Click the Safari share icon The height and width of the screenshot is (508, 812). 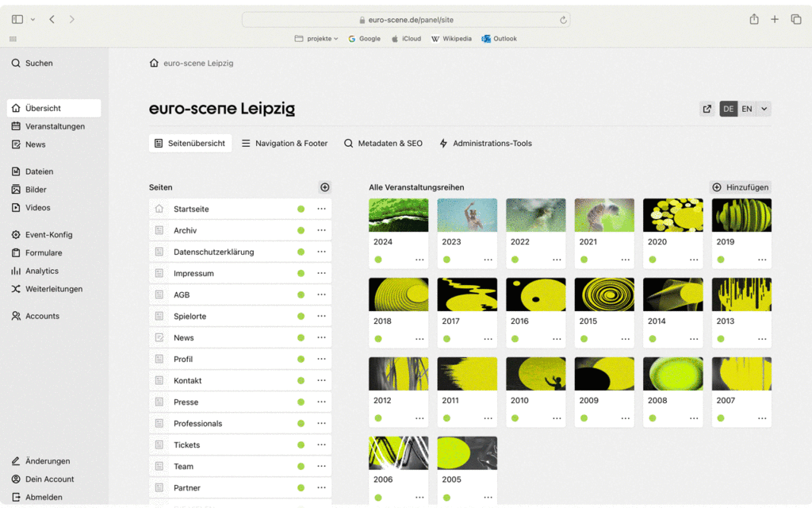[754, 19]
